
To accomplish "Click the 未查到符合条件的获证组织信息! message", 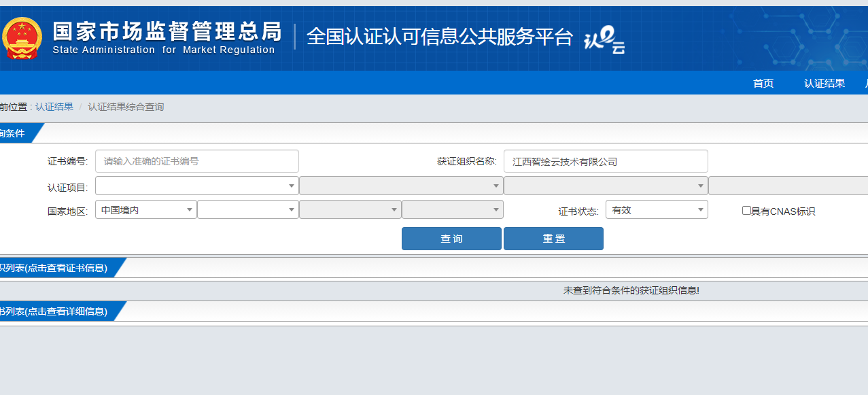I will [631, 290].
